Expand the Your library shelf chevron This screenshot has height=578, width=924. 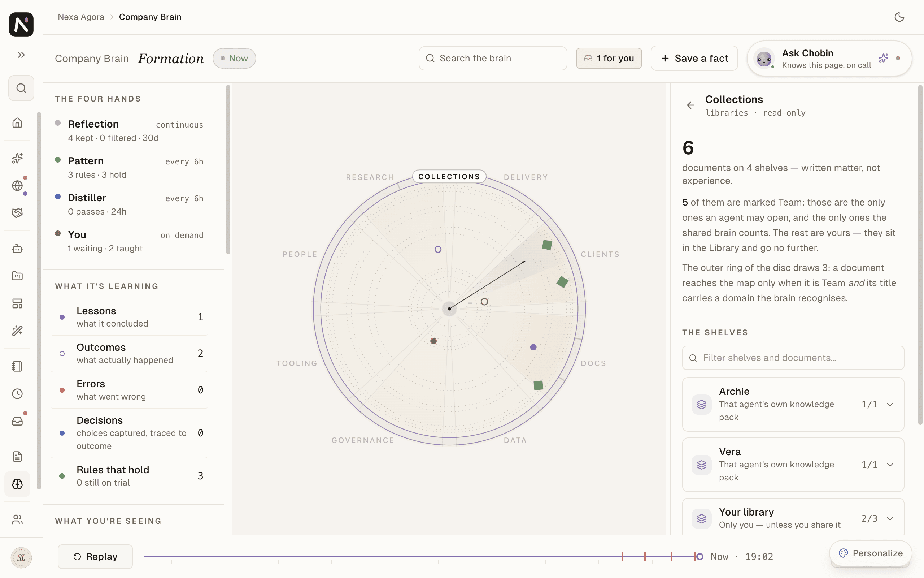[x=890, y=519]
